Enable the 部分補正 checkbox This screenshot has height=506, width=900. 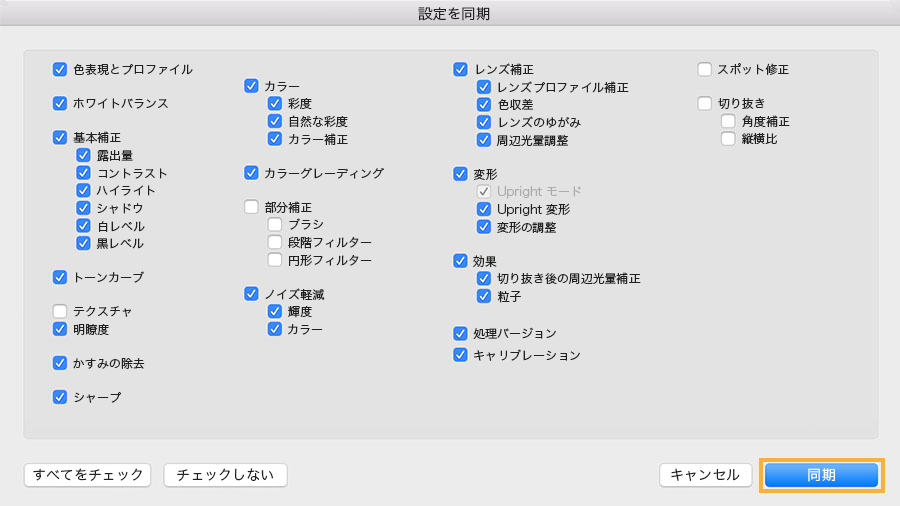click(252, 207)
